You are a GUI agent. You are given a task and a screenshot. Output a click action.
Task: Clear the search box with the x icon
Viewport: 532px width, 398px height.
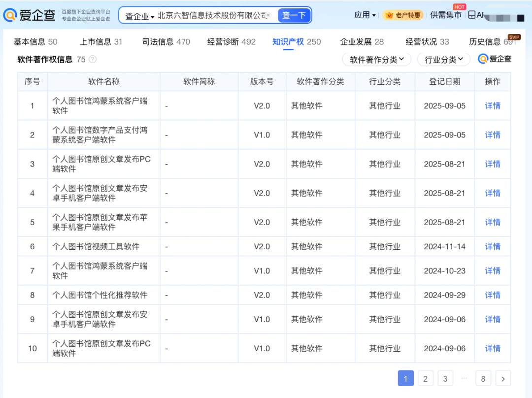(268, 15)
